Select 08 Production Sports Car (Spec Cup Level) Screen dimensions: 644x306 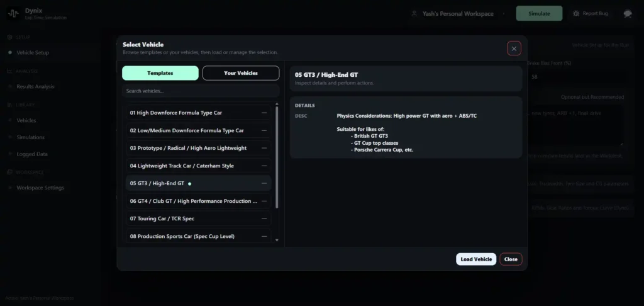pos(198,236)
